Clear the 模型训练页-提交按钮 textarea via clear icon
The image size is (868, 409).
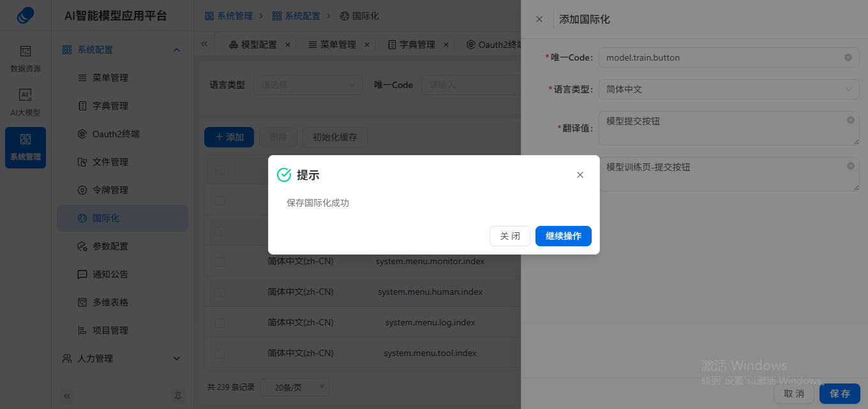(851, 166)
